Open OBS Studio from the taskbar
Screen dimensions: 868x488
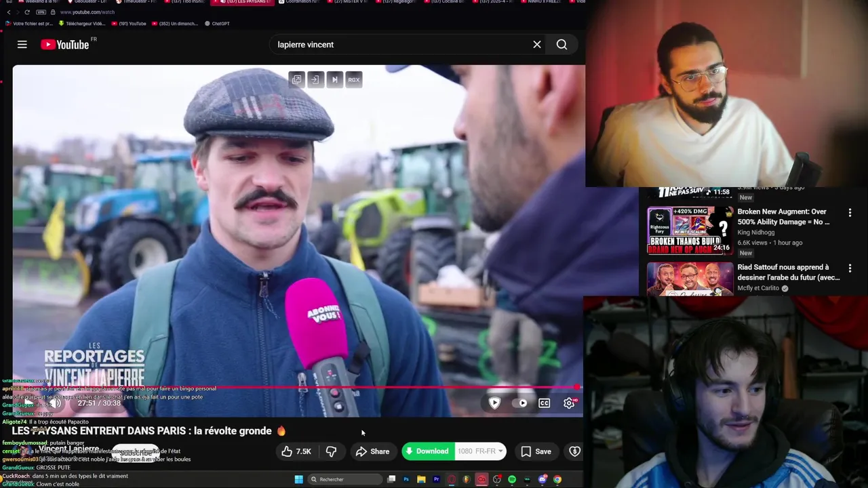[x=497, y=479]
